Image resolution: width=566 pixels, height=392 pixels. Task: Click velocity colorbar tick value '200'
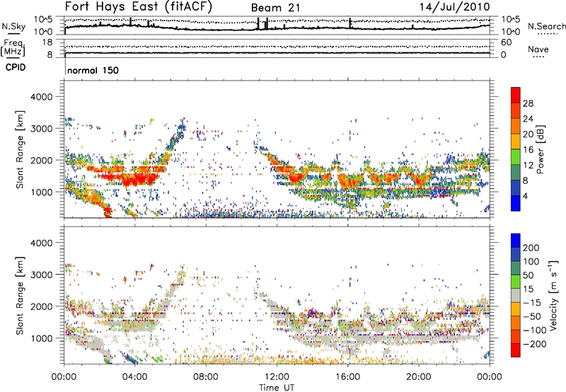[531, 248]
